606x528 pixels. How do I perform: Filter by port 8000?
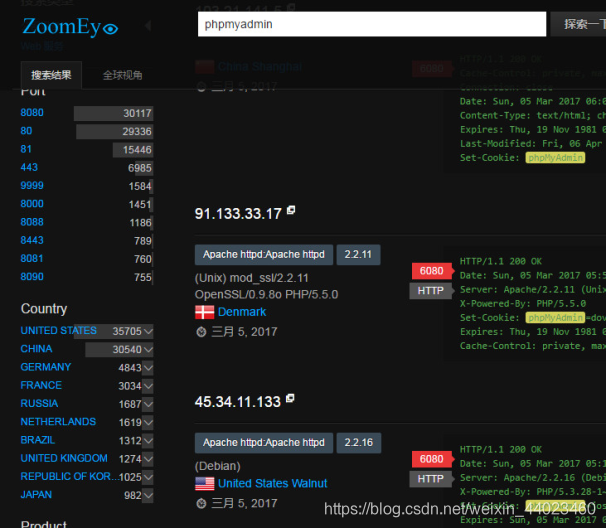[x=32, y=203]
